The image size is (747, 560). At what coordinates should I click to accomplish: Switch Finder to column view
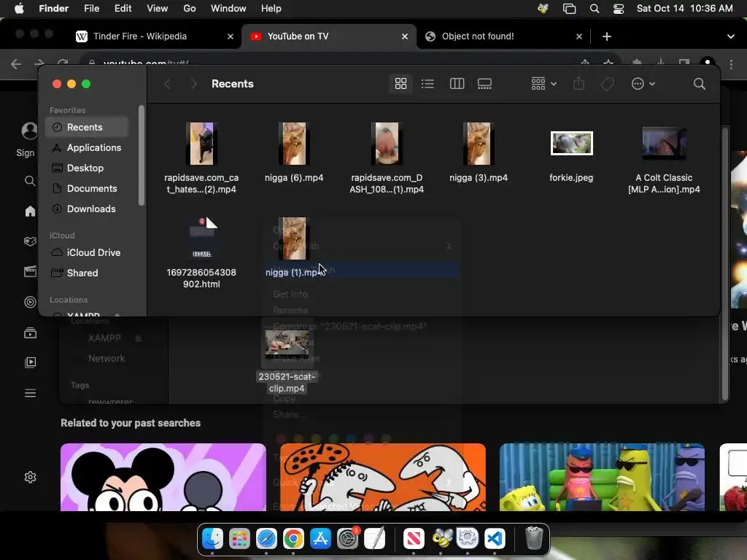[457, 84]
